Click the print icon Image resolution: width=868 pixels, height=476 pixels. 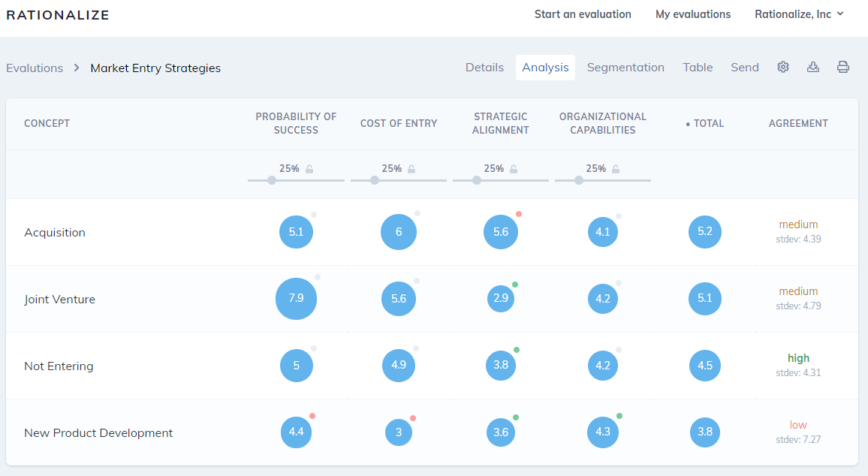click(842, 67)
